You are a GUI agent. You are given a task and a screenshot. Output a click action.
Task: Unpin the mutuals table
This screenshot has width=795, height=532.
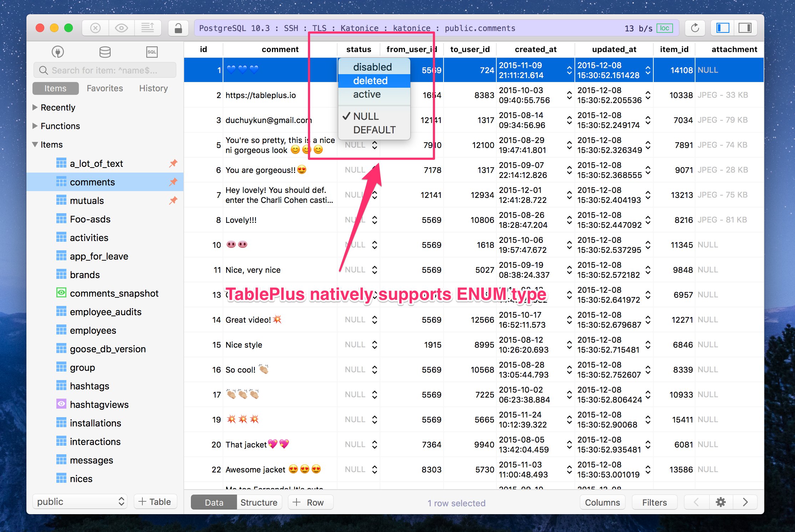173,200
